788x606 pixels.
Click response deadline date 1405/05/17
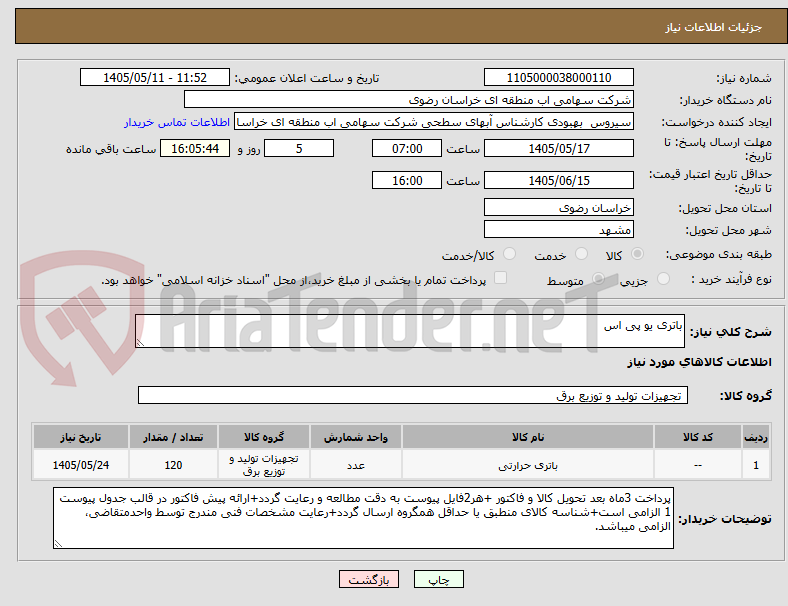[x=558, y=149]
